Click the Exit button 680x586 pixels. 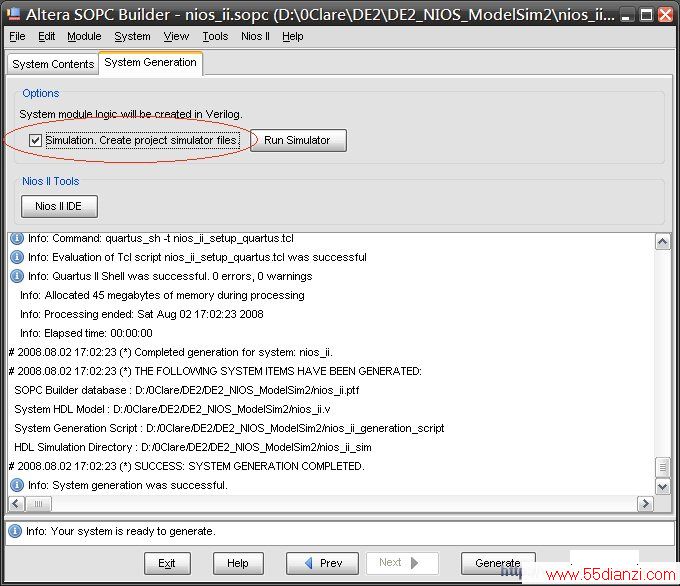coord(167,563)
